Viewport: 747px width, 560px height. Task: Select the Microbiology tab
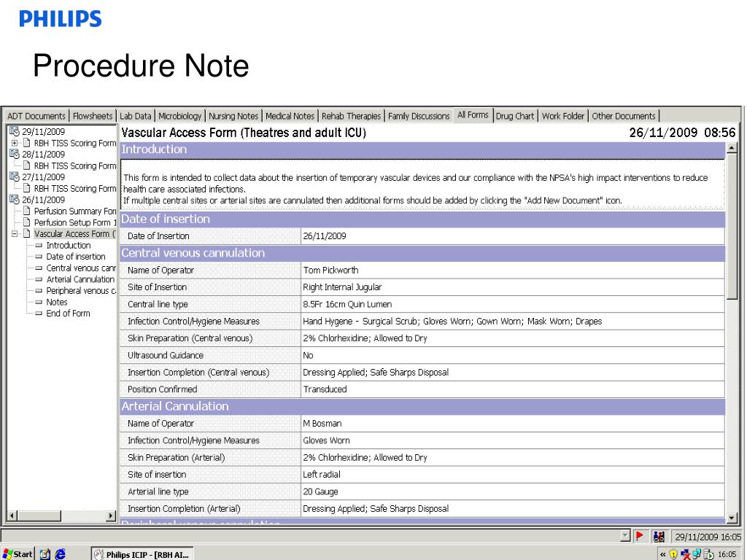179,116
